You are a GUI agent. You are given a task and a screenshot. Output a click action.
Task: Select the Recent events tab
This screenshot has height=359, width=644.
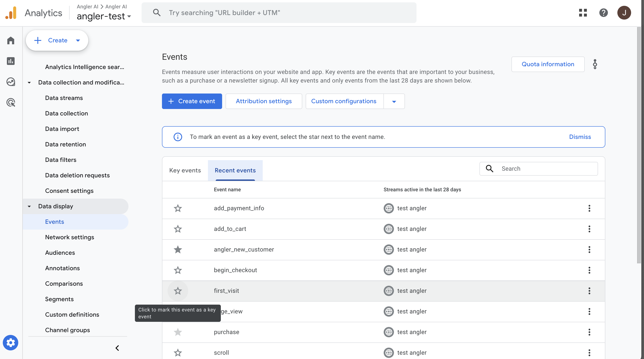235,170
